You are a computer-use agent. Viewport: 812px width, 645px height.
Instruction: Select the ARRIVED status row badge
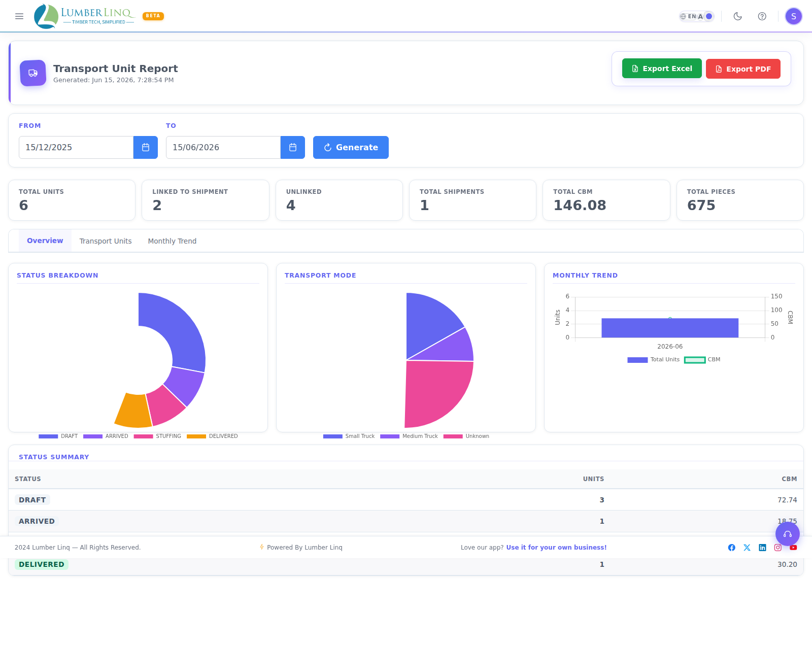(37, 521)
